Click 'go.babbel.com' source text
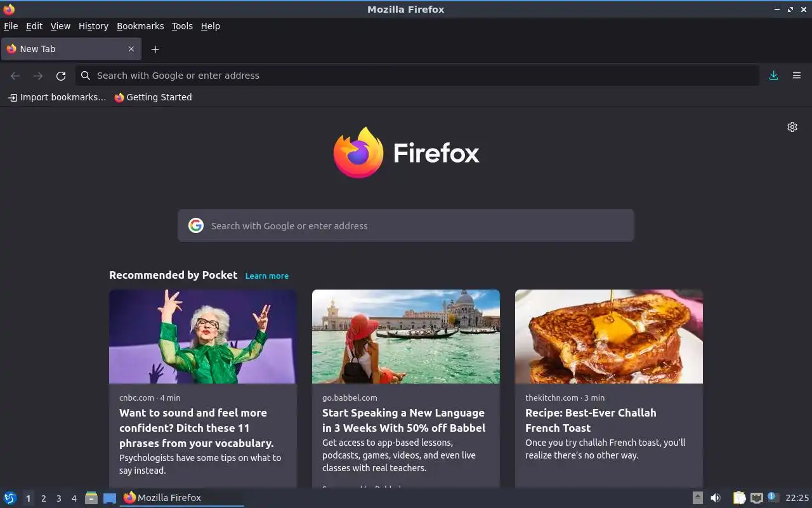Viewport: 812px width, 508px height. pos(350,398)
